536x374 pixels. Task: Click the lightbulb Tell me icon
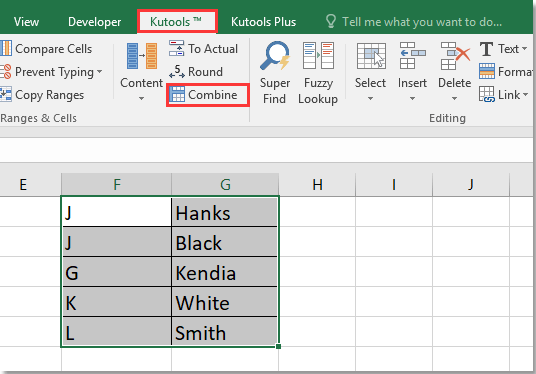pyautogui.click(x=331, y=21)
